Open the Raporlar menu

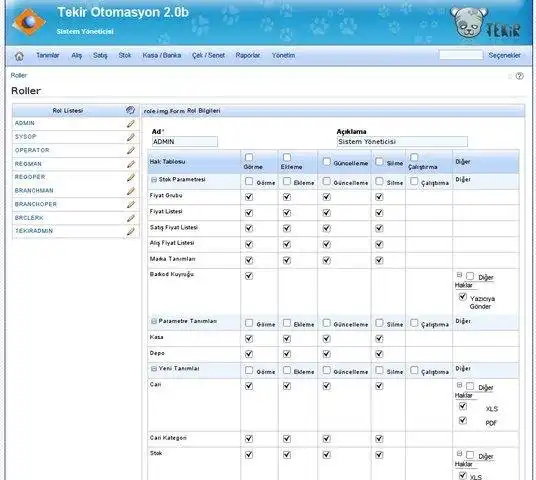pyautogui.click(x=248, y=55)
